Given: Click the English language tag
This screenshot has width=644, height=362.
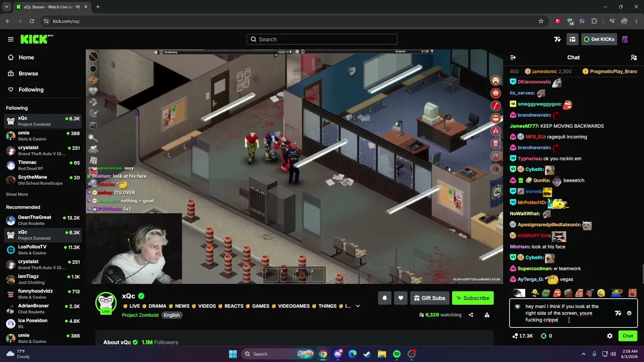Looking at the screenshot, I should (x=172, y=315).
